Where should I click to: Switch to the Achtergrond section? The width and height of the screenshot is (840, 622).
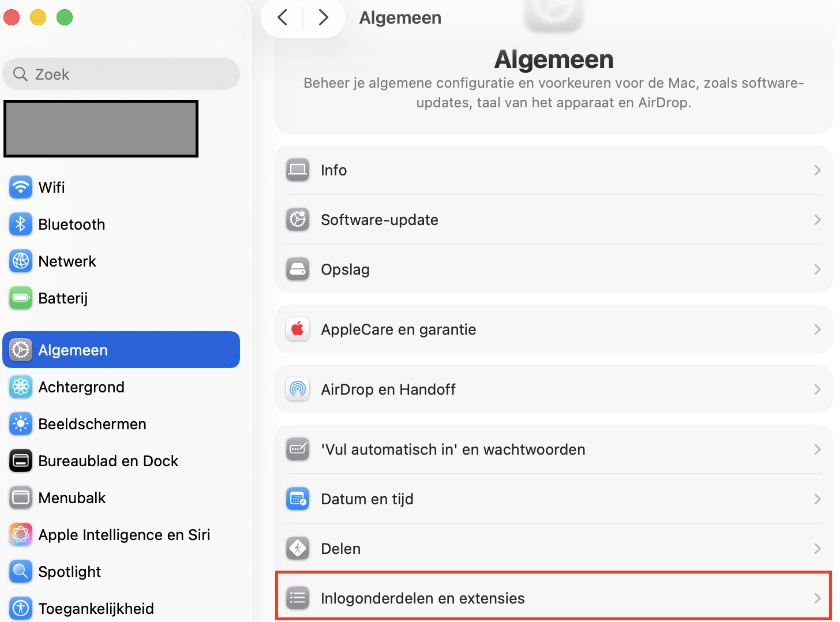tap(81, 387)
